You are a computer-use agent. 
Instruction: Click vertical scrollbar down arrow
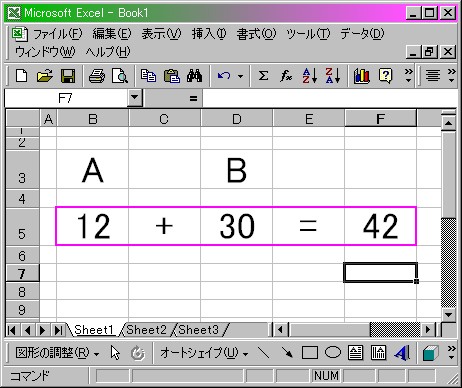coord(449,314)
